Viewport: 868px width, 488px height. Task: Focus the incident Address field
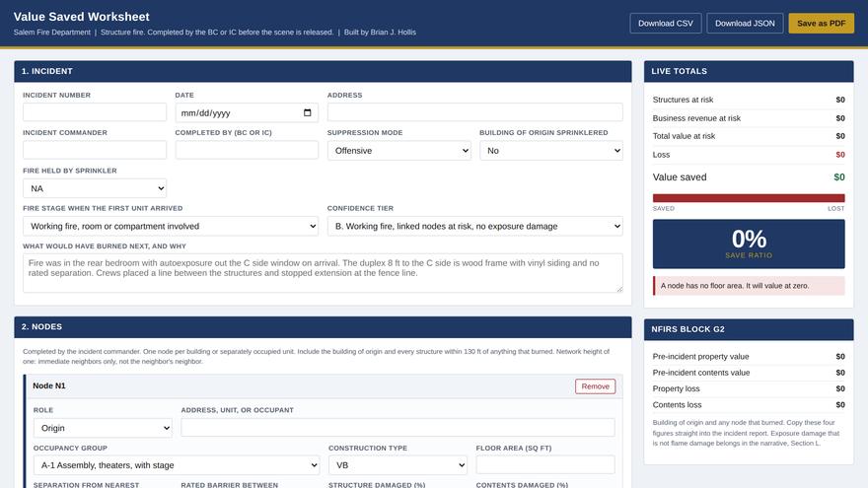[x=475, y=112]
